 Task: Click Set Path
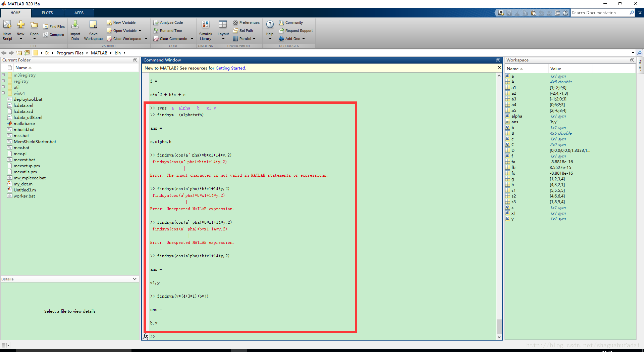(x=243, y=31)
